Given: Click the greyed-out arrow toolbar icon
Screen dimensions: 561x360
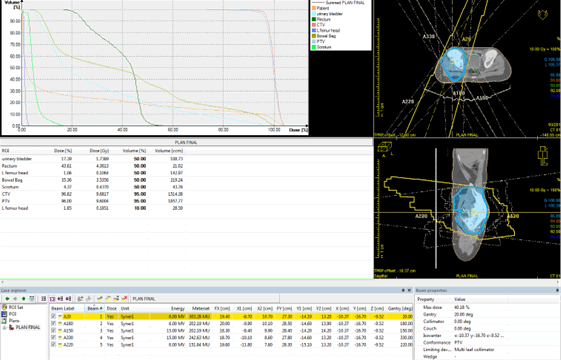Looking at the screenshot, I should coord(15,298).
